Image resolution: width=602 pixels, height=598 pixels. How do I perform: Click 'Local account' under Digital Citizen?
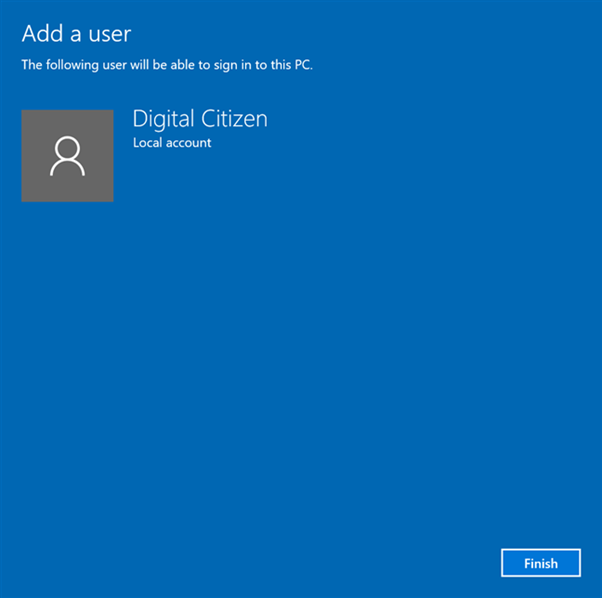tap(172, 143)
